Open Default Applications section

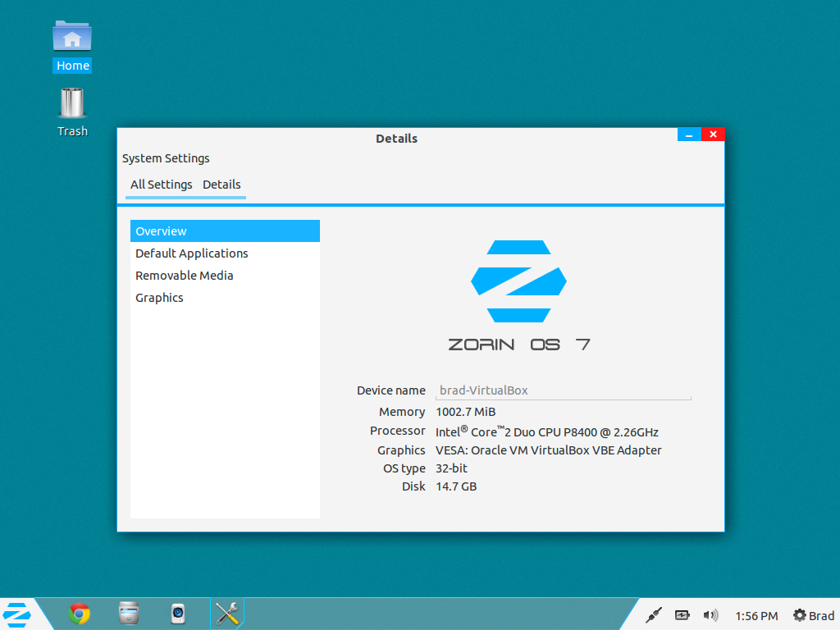coord(225,253)
